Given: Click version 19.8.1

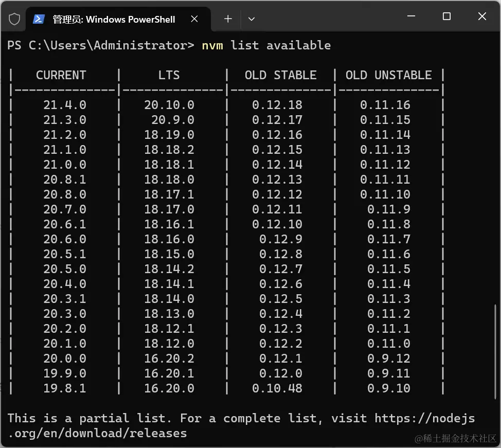Looking at the screenshot, I should 65,388.
